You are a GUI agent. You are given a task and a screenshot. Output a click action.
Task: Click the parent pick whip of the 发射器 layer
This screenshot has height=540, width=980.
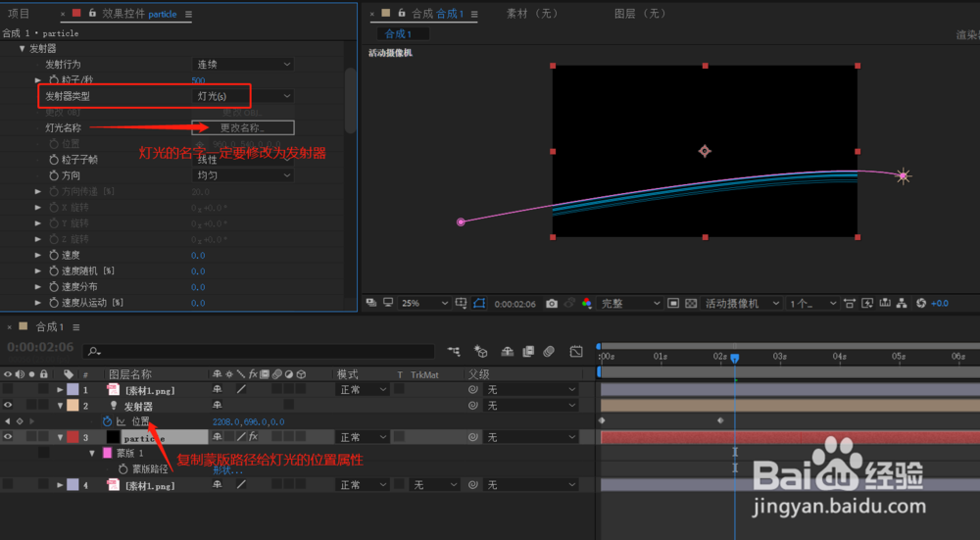(473, 405)
